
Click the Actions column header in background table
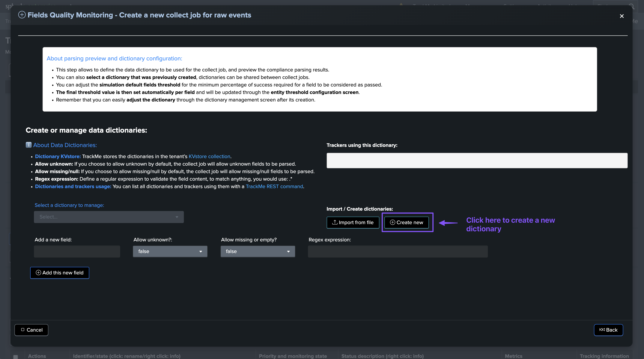click(x=37, y=356)
